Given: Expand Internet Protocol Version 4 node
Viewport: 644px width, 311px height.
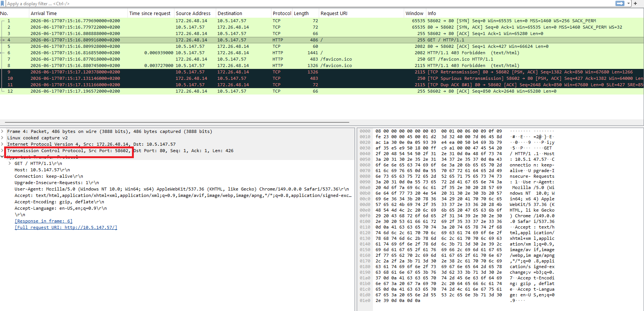Looking at the screenshot, I should 2,144.
